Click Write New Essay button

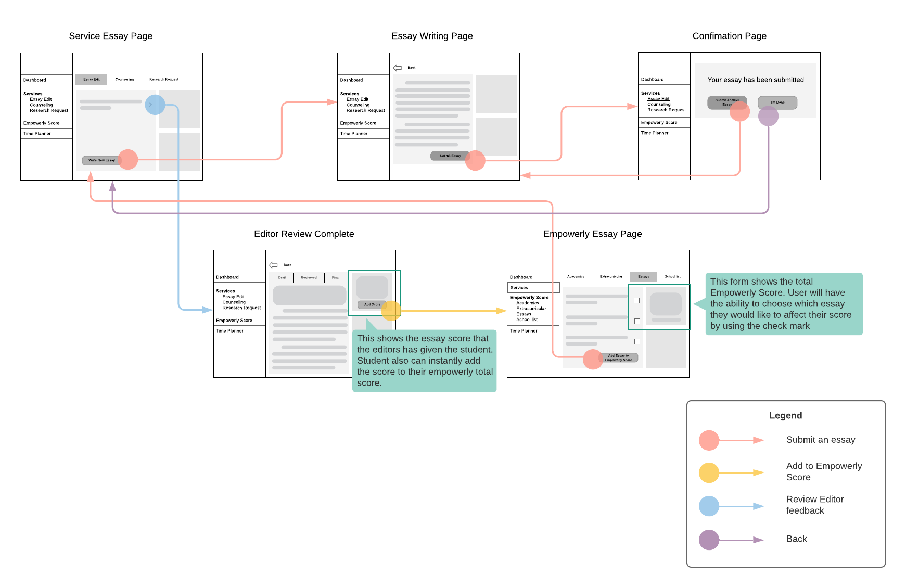pos(101,160)
